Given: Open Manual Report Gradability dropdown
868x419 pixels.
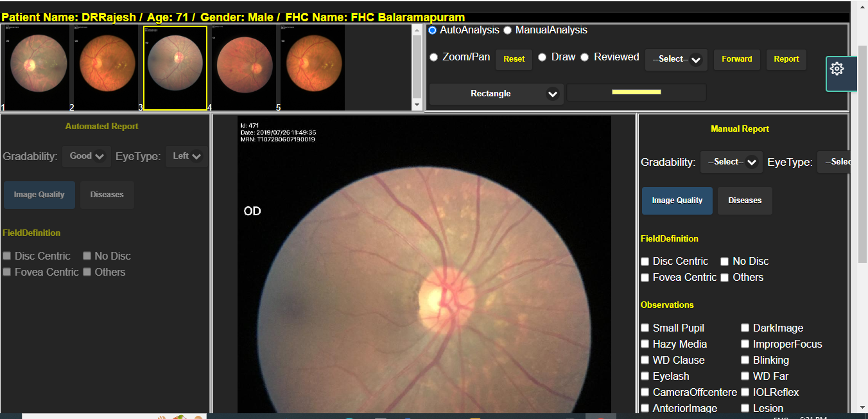Looking at the screenshot, I should point(731,162).
